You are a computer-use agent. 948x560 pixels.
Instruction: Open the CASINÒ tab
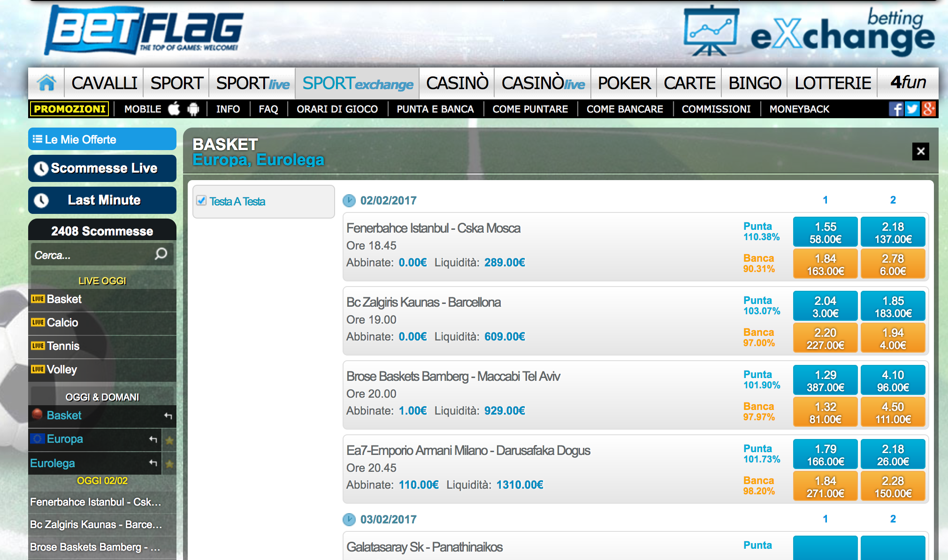pyautogui.click(x=457, y=83)
